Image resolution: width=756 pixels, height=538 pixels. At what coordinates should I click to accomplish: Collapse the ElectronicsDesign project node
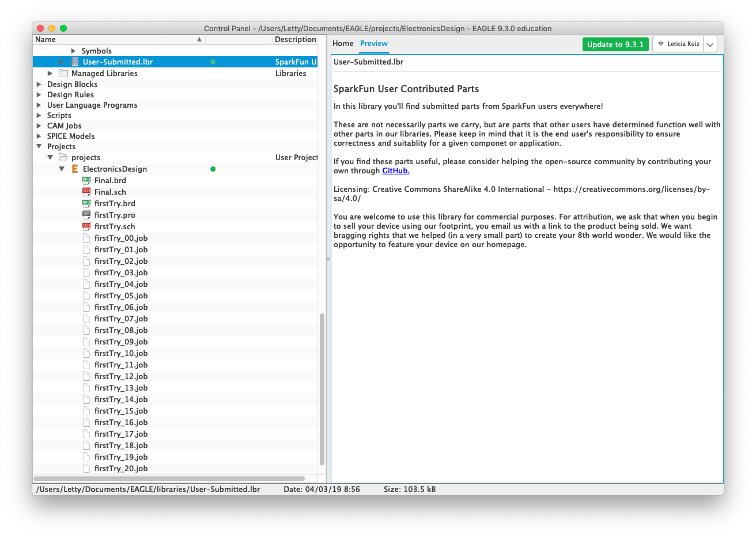(x=62, y=169)
